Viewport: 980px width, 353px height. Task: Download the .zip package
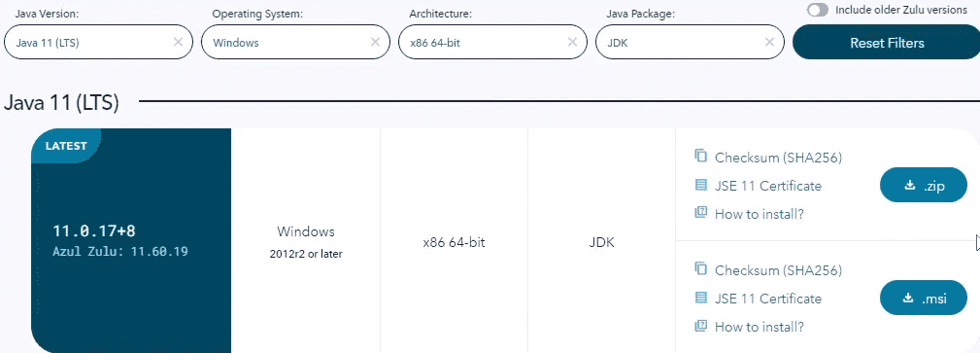924,186
